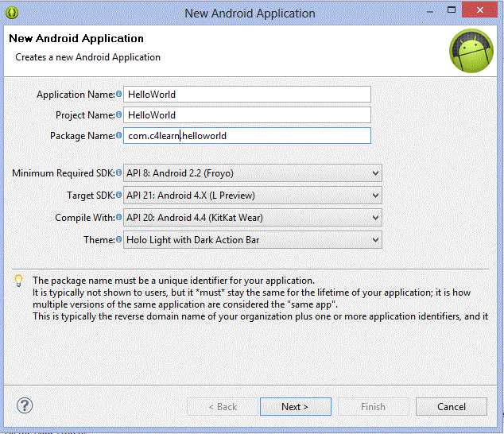Open the Compile With dropdown

[x=253, y=218]
